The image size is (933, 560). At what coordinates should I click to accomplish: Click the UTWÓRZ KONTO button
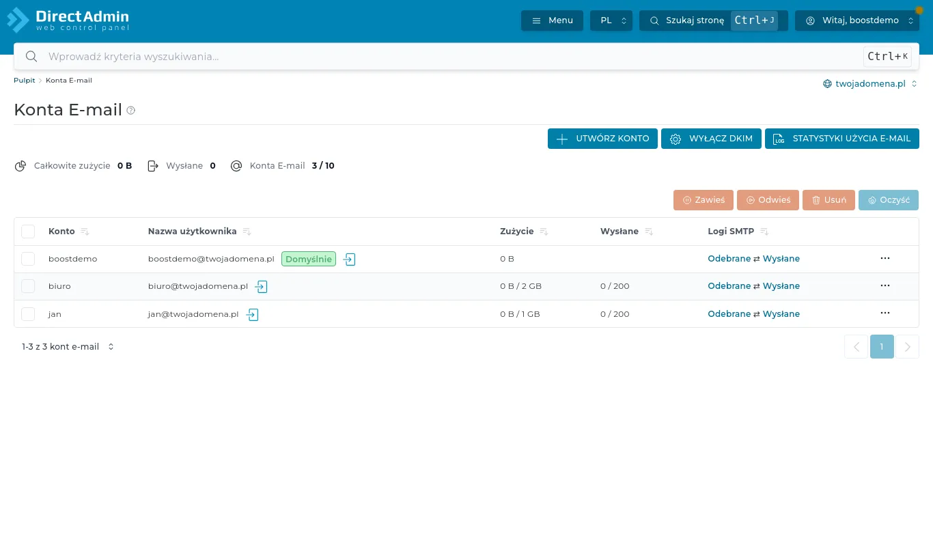tap(602, 139)
